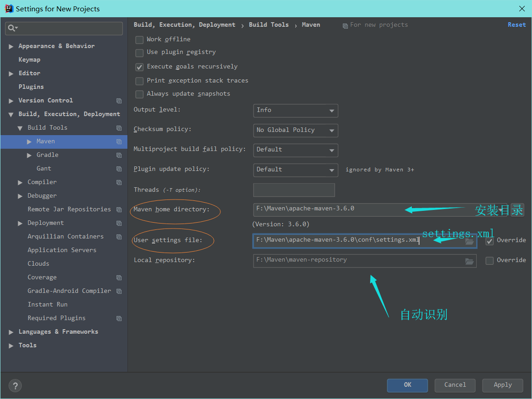The image size is (532, 399).
Task: Expand the Languages & Frameworks node
Action: point(11,332)
